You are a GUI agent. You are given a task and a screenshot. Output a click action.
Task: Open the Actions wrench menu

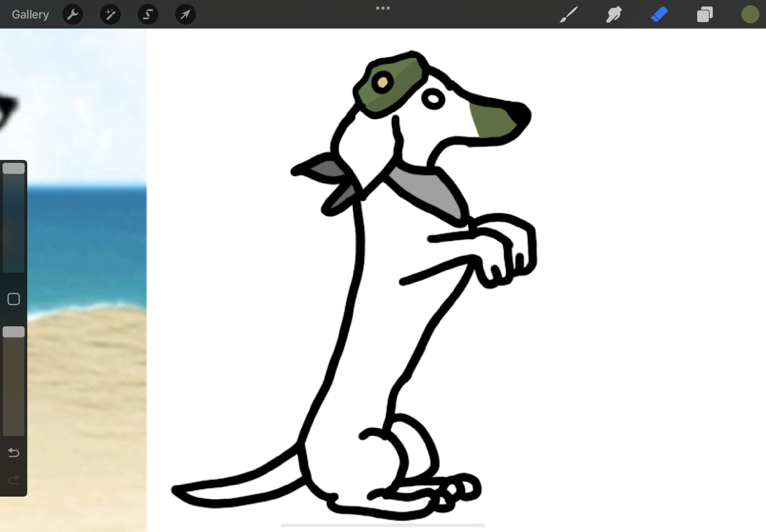click(x=72, y=14)
